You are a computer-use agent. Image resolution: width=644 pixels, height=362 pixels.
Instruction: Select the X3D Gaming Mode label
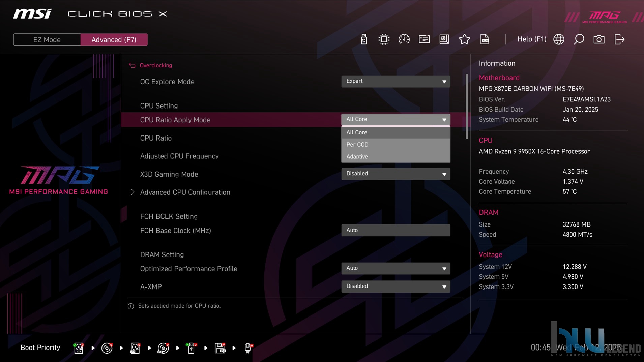coord(169,174)
